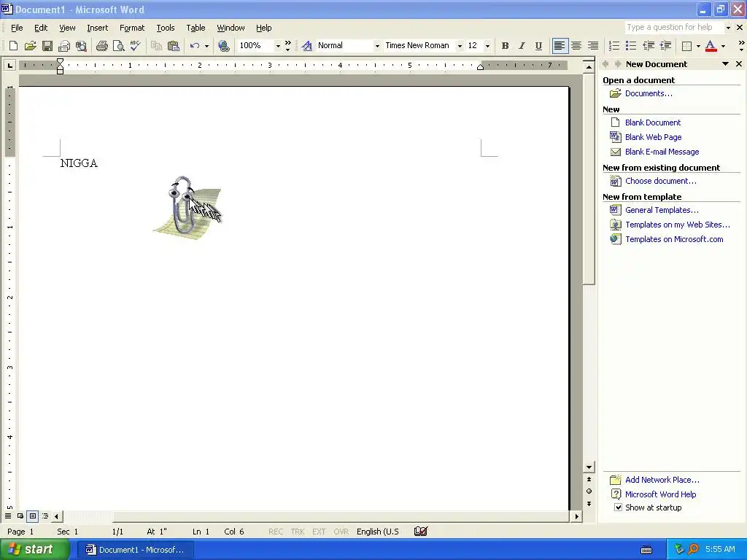
Task: Switch to Outline view button
Action: coord(45,516)
